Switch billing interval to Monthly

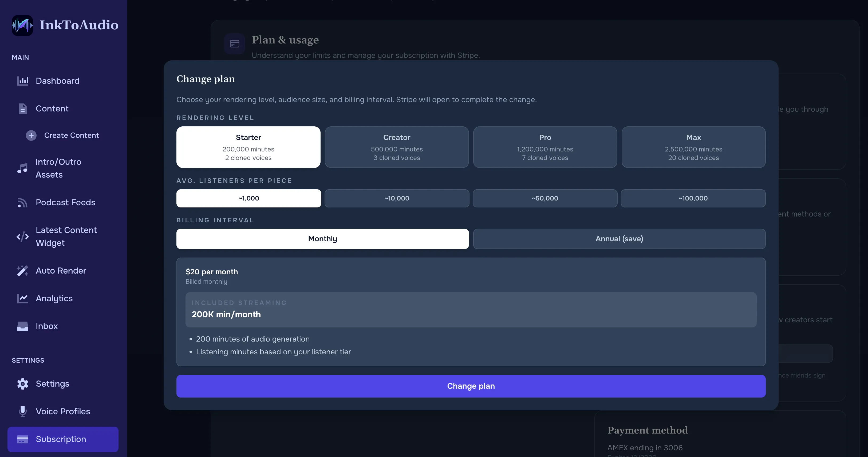322,239
